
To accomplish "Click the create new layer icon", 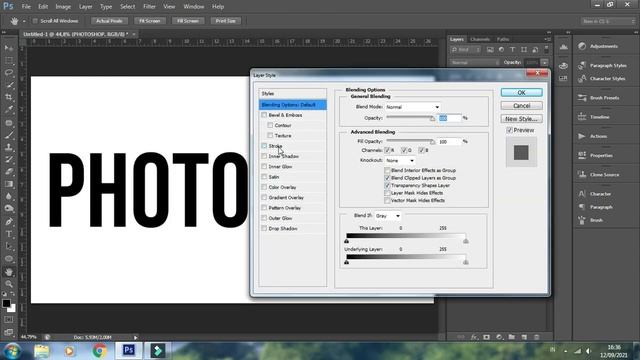I will tap(524, 337).
